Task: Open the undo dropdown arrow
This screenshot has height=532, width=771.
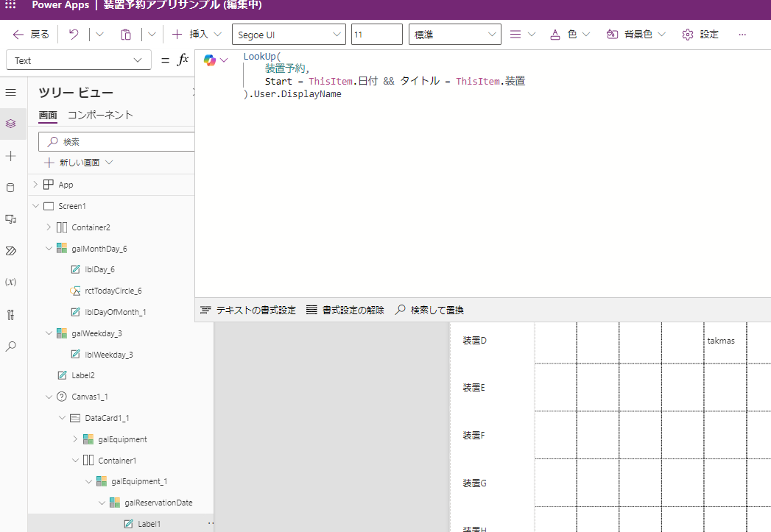Action: (100, 35)
